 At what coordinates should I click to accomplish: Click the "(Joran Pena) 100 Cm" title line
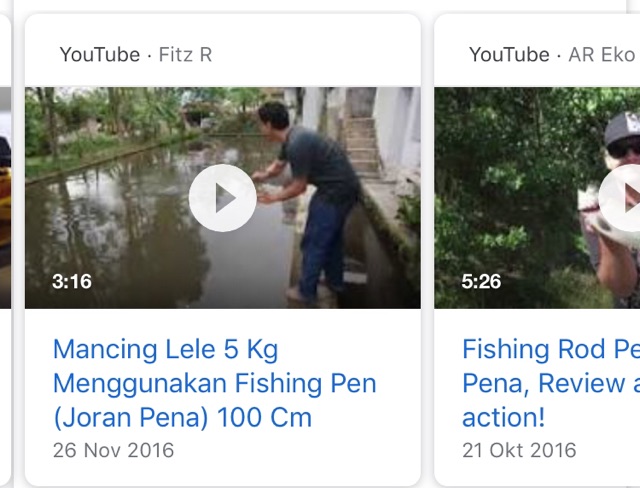[182, 416]
